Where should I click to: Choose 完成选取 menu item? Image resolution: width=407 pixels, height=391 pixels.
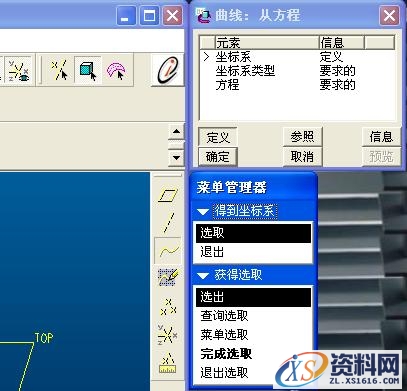click(x=253, y=354)
